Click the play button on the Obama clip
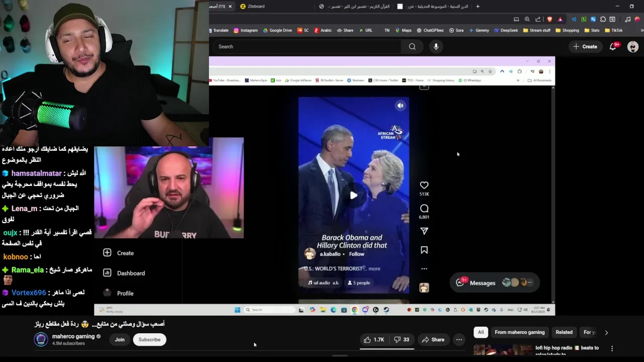This screenshot has width=644, height=362. (x=354, y=196)
